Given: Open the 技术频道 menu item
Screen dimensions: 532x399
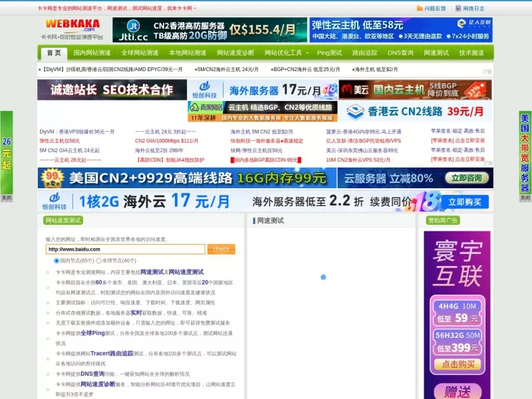Looking at the screenshot, I should coord(471,53).
